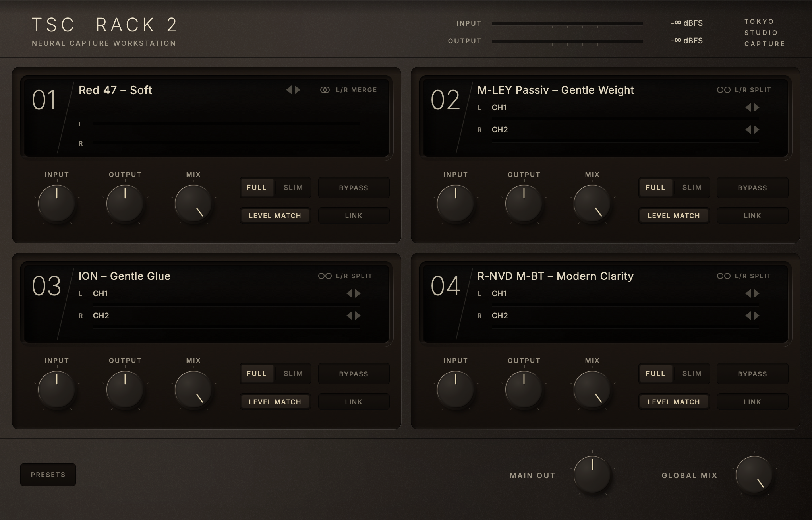Screen dimensions: 812x520
Task: Click previous arrow for CH1 in slot 02
Action: point(748,107)
